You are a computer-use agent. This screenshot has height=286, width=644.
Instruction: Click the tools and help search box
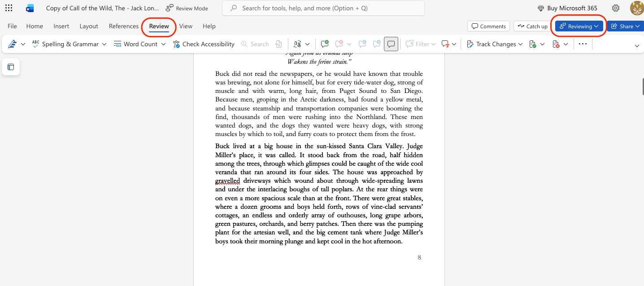pos(323,8)
